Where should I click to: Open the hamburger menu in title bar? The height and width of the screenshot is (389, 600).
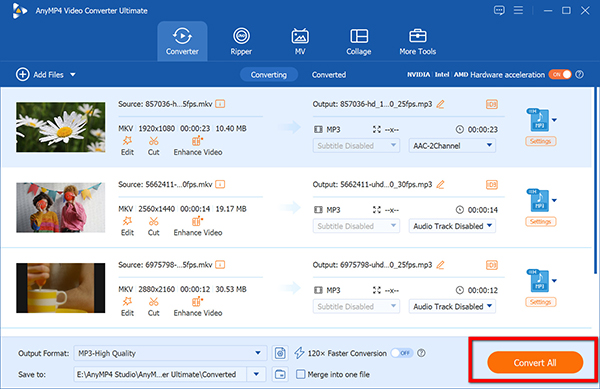[518, 10]
